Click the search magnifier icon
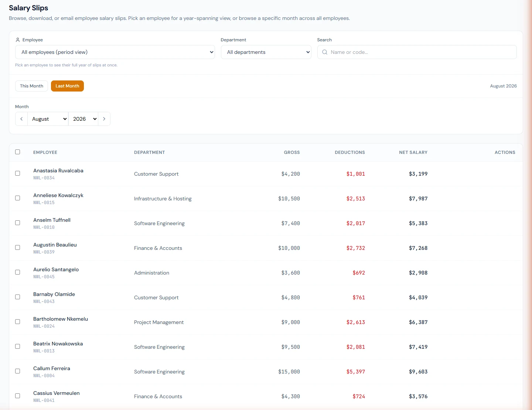Image resolution: width=532 pixels, height=410 pixels. (325, 52)
